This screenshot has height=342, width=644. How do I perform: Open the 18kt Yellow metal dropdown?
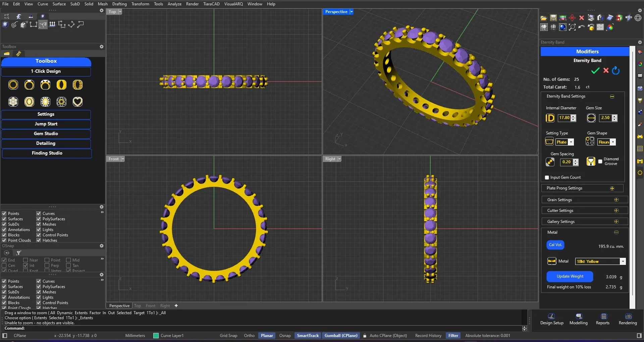point(623,262)
